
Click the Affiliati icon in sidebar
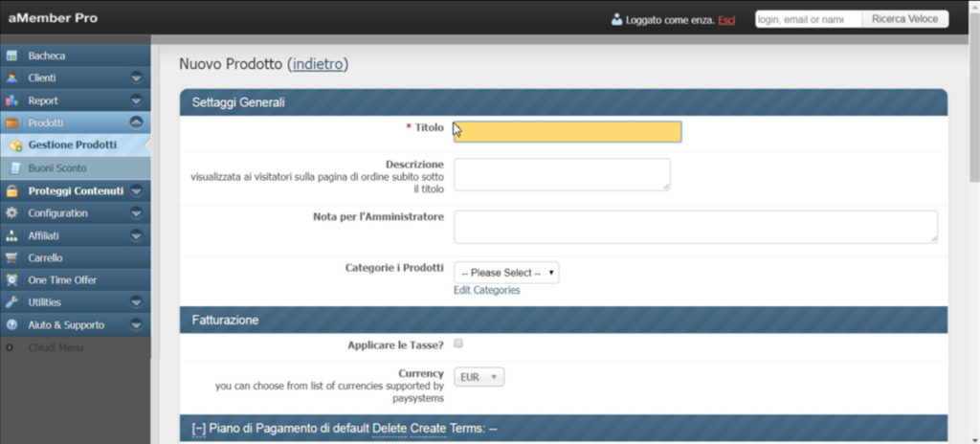pyautogui.click(x=11, y=235)
